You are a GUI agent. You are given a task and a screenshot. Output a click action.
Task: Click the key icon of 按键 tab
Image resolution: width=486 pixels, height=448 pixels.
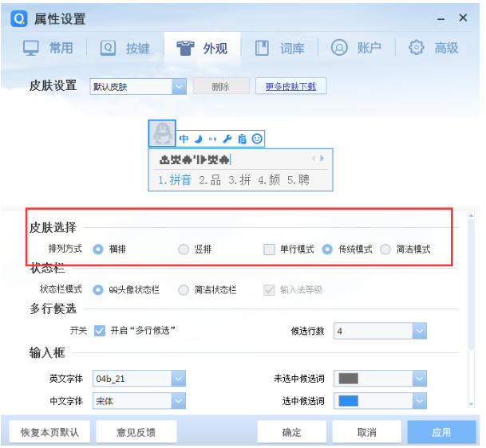108,48
